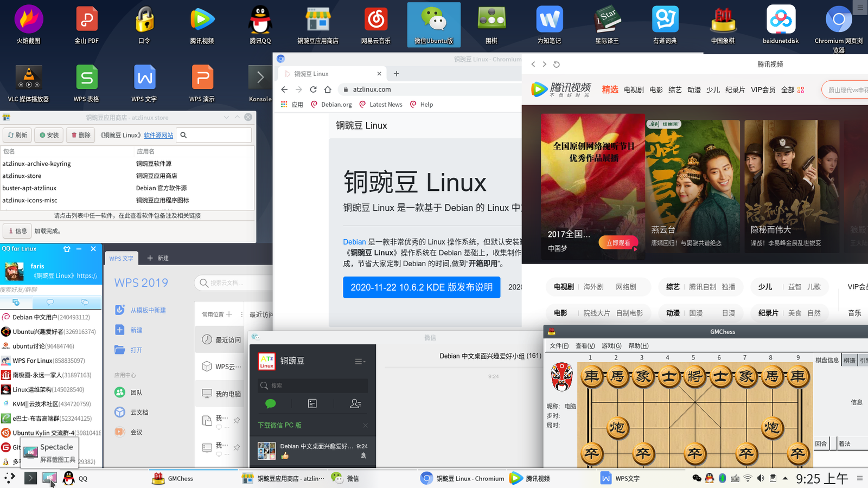
Task: Open the 软件源网站 link in the app store
Action: click(158, 136)
